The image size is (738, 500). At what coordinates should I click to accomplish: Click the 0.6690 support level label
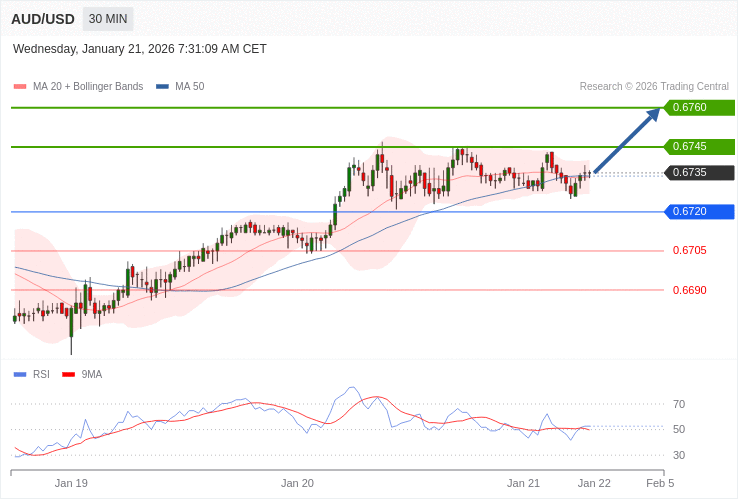point(690,290)
